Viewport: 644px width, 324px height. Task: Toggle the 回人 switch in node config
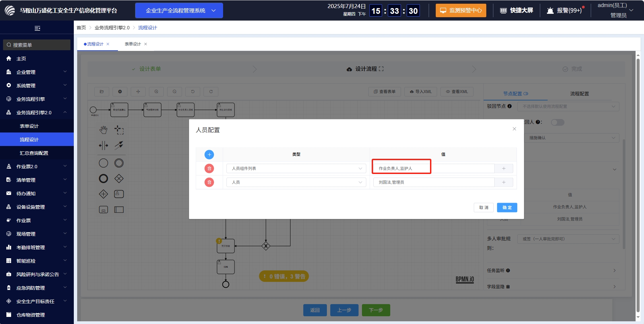pyautogui.click(x=557, y=122)
